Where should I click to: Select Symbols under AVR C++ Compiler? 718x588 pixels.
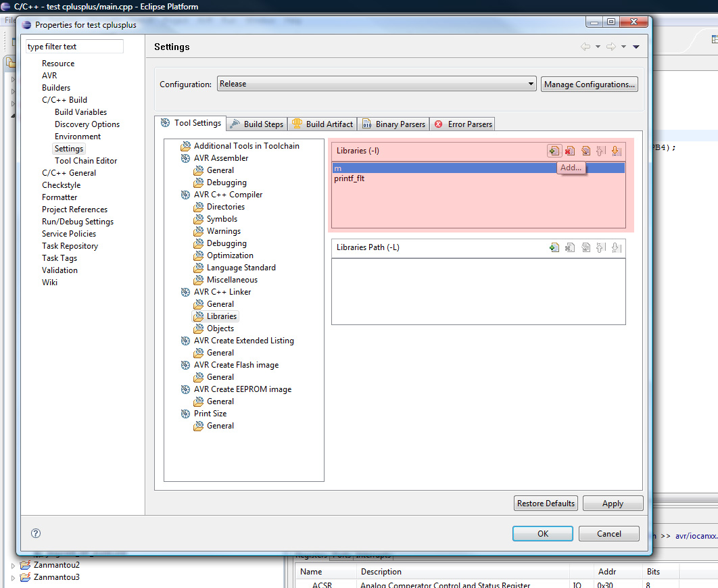pos(222,219)
